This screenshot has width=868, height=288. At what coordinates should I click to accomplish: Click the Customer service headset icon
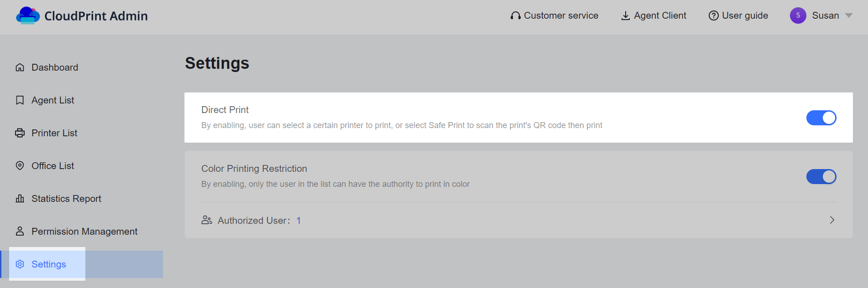516,15
